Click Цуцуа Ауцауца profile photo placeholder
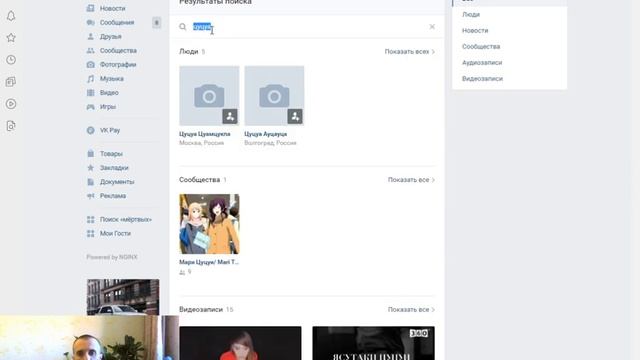640x360 pixels. pos(274,96)
